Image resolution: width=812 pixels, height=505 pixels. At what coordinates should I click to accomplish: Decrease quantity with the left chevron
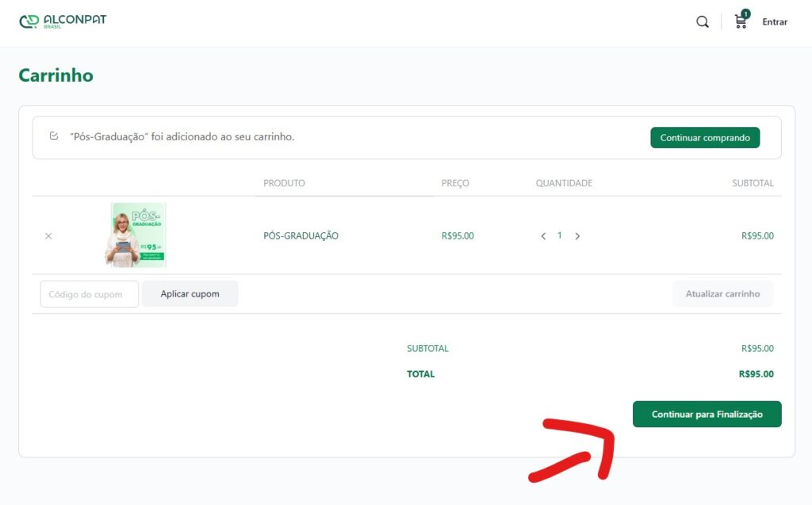pos(543,236)
